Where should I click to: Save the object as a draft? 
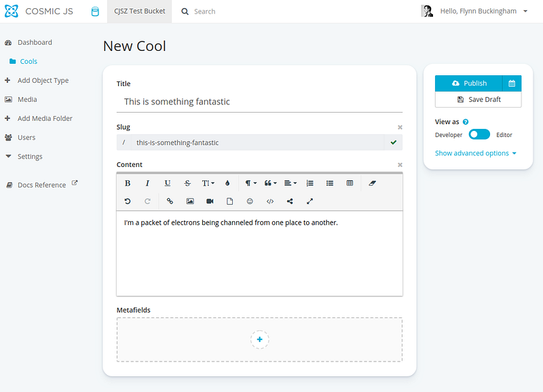(479, 100)
